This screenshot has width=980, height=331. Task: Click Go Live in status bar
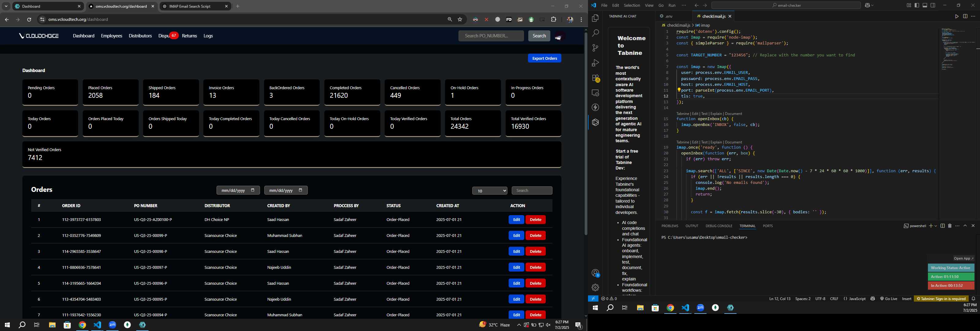pos(888,299)
